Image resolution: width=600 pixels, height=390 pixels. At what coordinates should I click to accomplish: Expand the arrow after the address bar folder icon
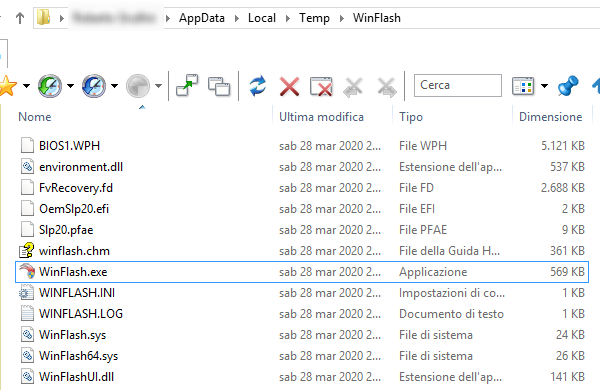pyautogui.click(x=62, y=18)
